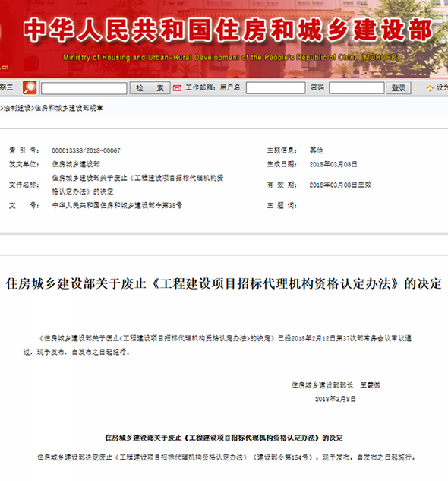448x481 pixels.
Task: Click the 文件名称 field label
Action: 24,185
